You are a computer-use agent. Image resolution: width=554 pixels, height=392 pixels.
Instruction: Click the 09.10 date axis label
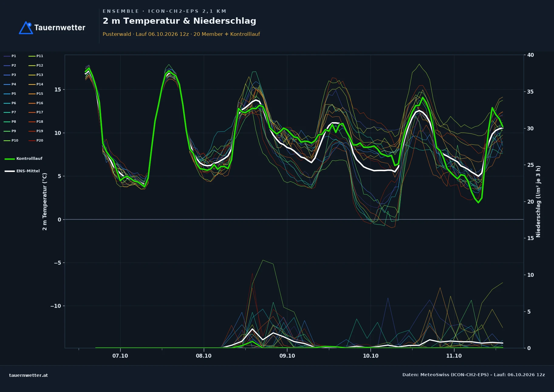coord(287,356)
